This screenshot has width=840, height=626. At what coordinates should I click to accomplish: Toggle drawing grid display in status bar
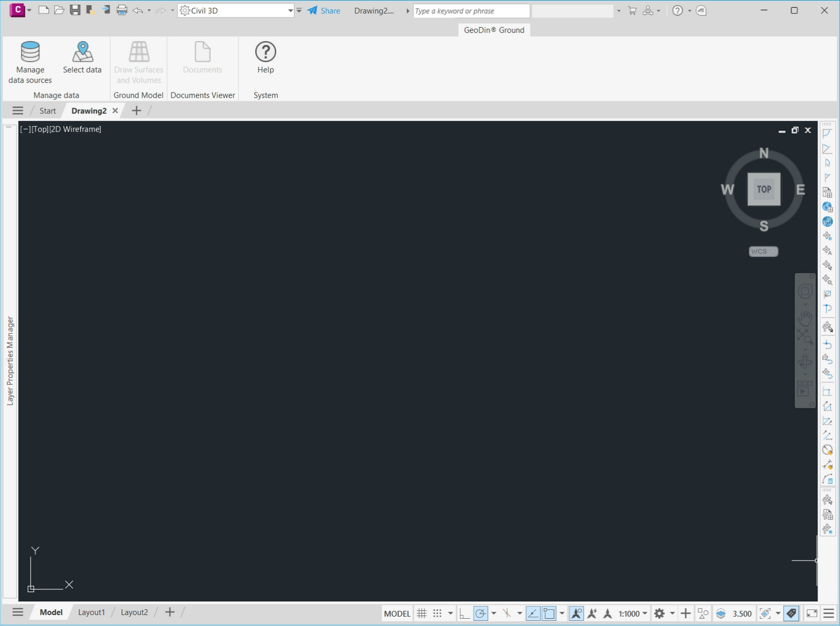[422, 614]
